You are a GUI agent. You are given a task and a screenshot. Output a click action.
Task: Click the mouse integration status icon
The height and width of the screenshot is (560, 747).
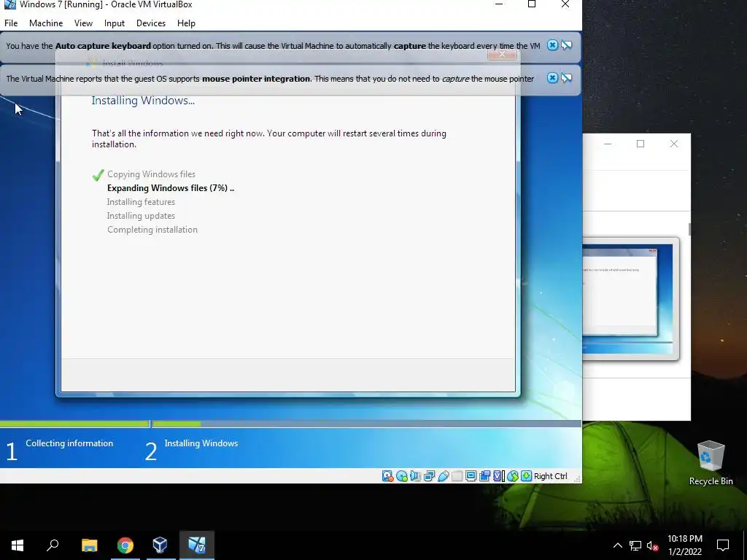[x=512, y=476]
